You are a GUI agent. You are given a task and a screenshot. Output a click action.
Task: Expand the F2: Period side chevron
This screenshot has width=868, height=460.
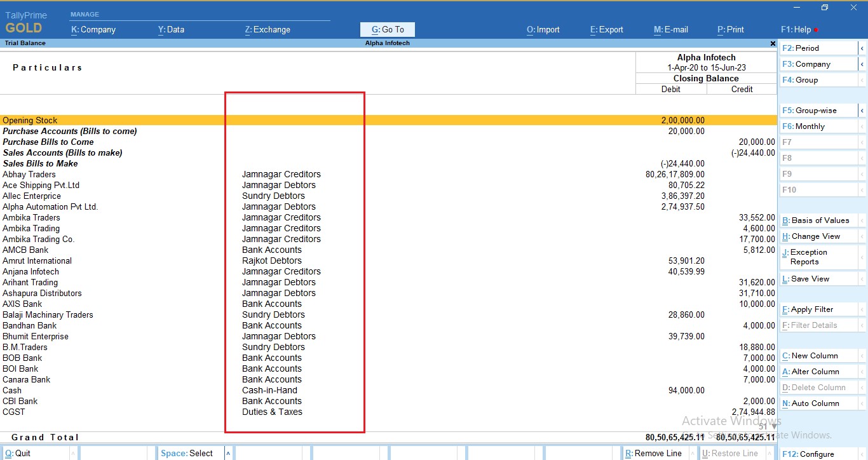click(x=862, y=47)
